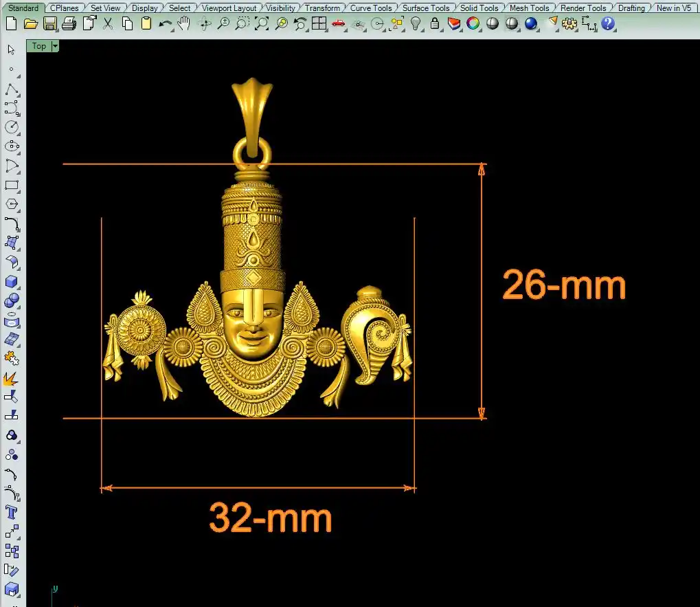The width and height of the screenshot is (700, 607).
Task: Click the Save file icon
Action: point(49,23)
